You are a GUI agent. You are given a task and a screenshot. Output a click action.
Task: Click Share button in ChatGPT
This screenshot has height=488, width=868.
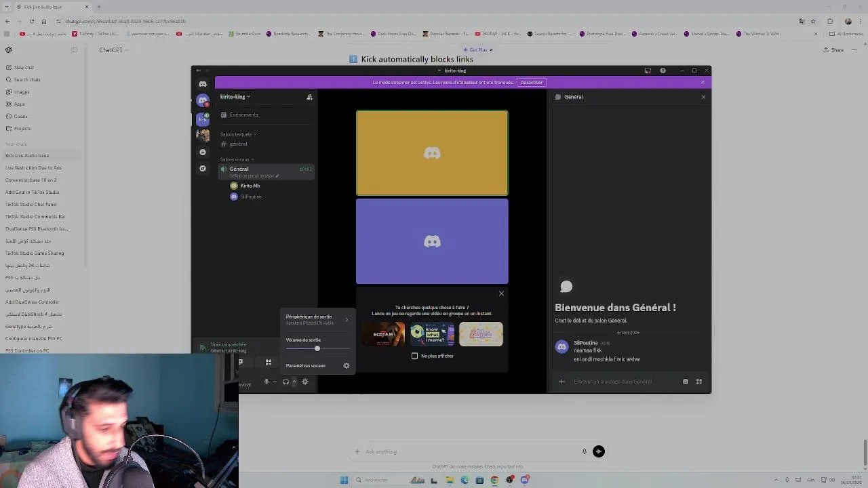pyautogui.click(x=833, y=49)
